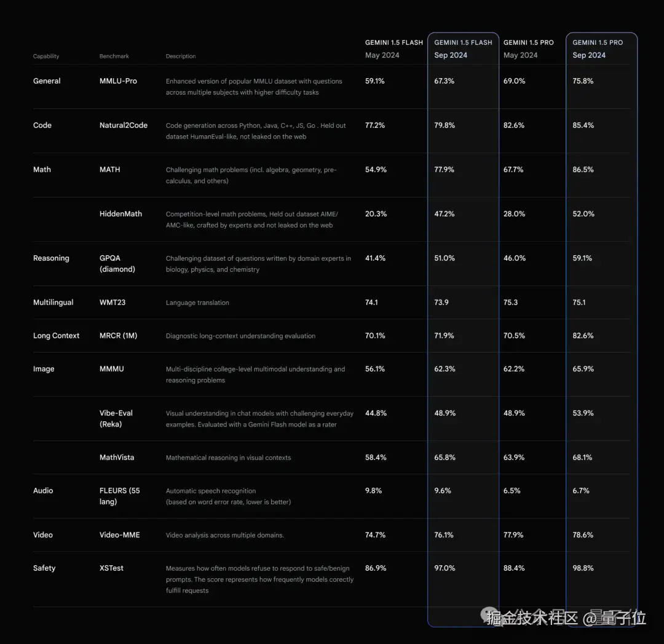The height and width of the screenshot is (644, 664).
Task: Select HiddenMath score 20.3%
Action: 376,213
